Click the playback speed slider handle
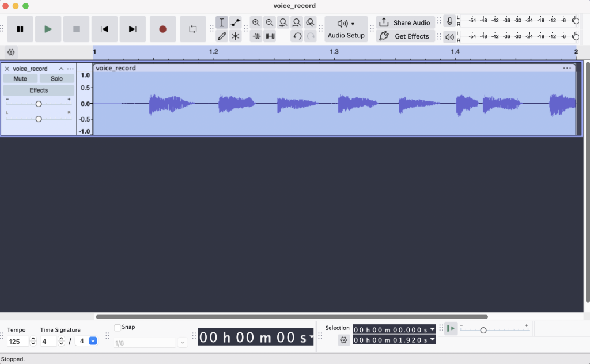 (x=483, y=330)
